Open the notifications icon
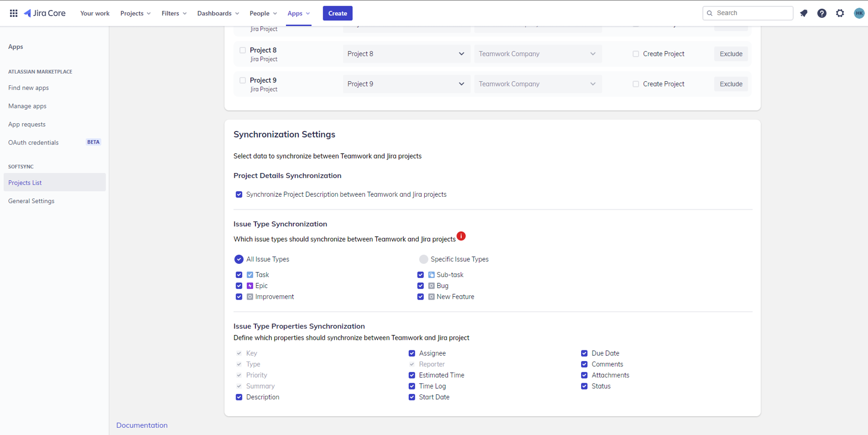Image resolution: width=868 pixels, height=435 pixels. coord(804,13)
